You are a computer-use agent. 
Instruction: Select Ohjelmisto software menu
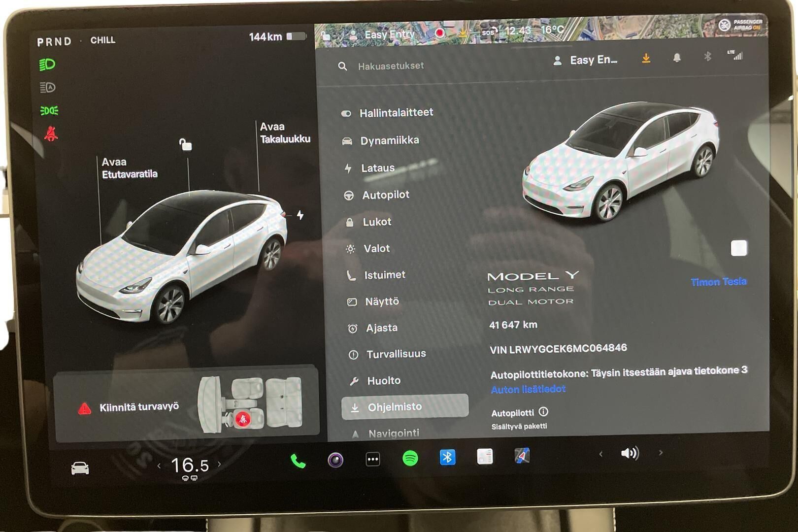405,407
